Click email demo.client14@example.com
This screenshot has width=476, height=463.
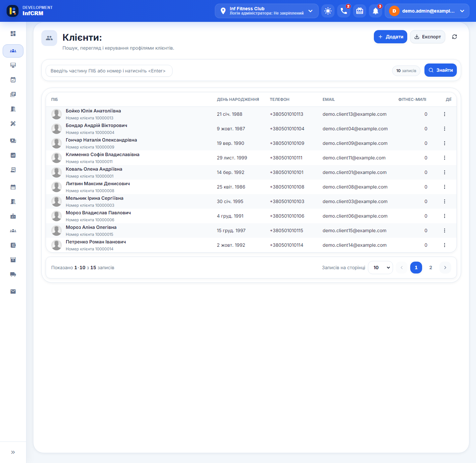[355, 245]
